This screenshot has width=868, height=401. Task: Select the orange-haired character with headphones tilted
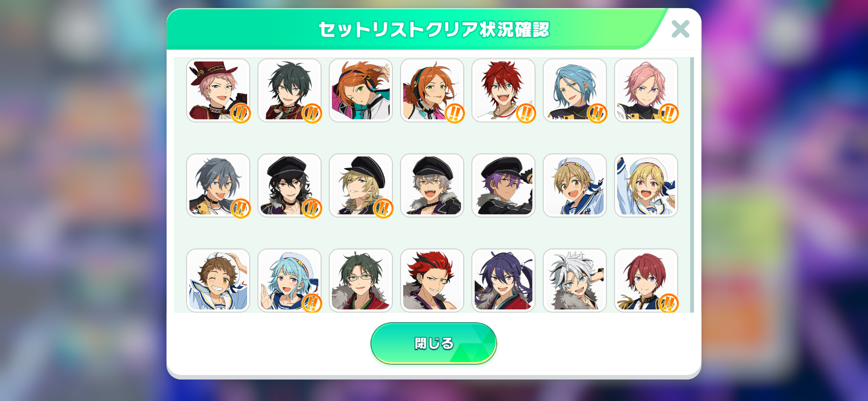point(361,90)
